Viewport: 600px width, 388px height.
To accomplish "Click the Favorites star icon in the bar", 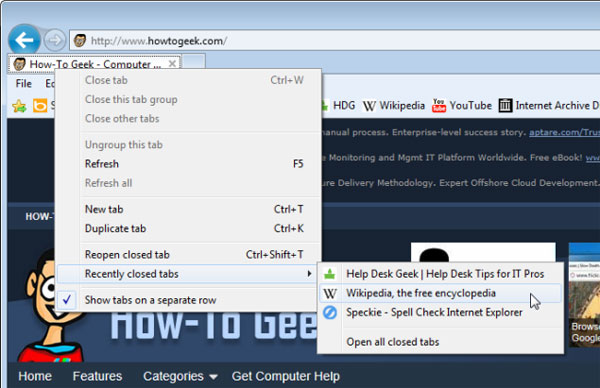I will (x=19, y=106).
